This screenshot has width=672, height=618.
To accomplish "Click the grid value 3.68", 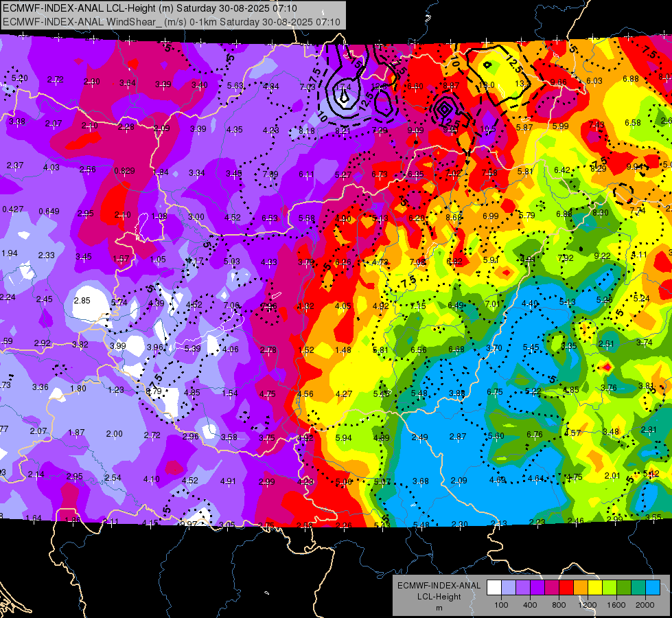I will pyautogui.click(x=420, y=481).
